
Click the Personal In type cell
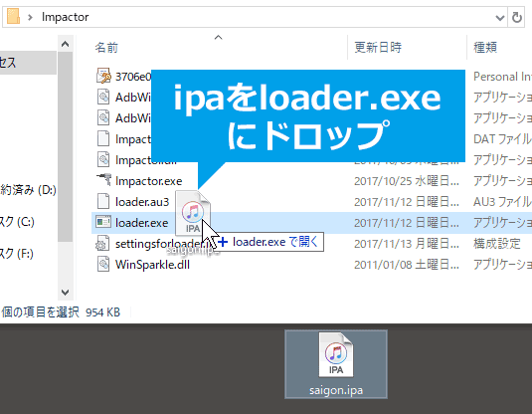[502, 77]
